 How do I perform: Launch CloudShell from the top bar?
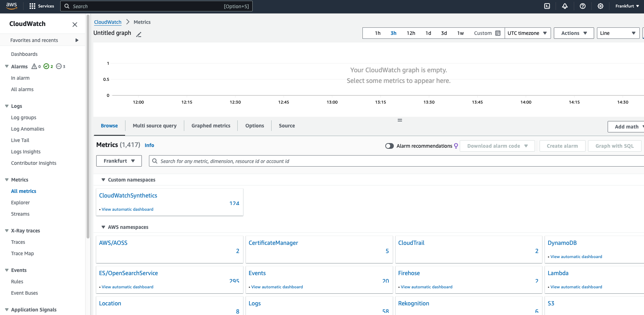(547, 6)
